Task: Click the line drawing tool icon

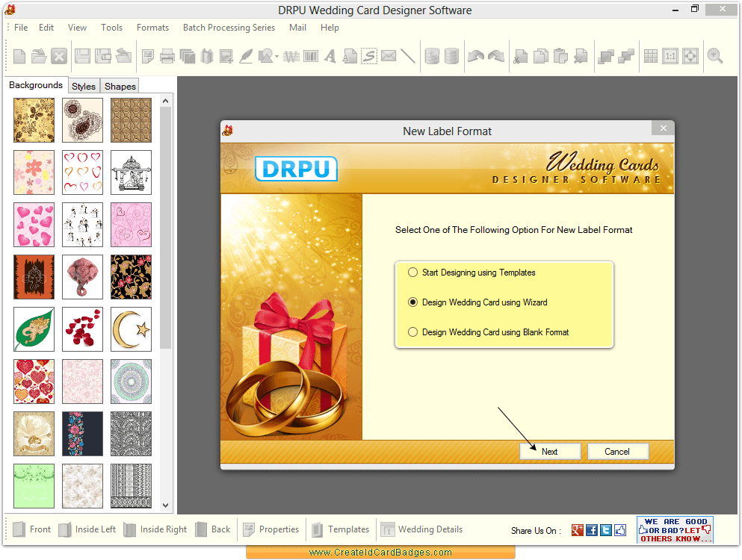Action: tap(407, 56)
